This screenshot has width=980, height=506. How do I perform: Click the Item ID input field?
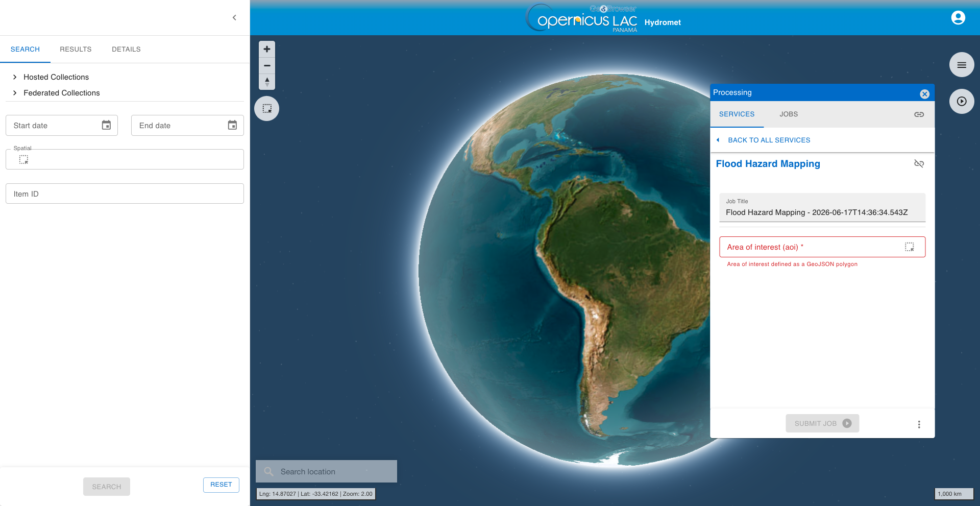[125, 194]
